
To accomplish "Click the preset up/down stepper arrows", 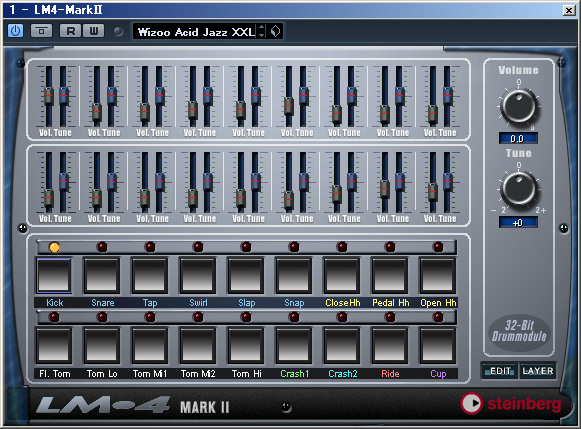I will coord(262,31).
